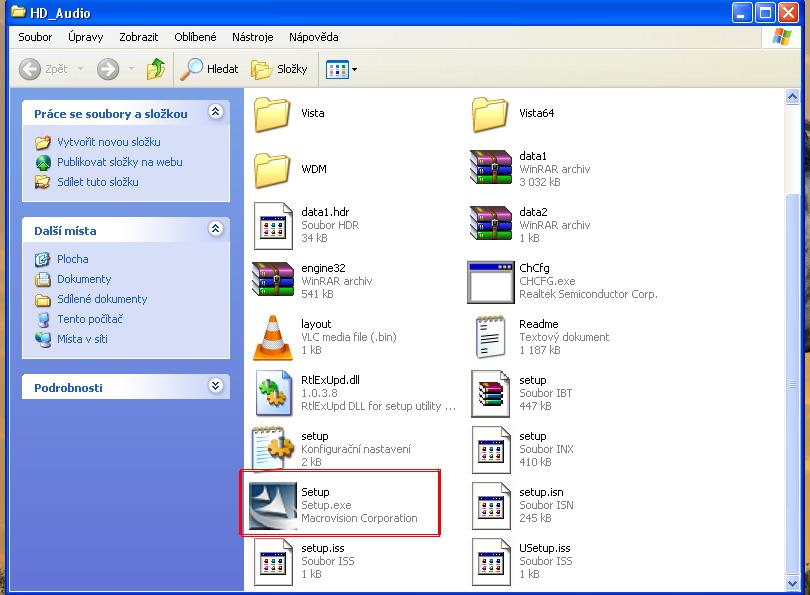Select the layout VLC cone icon
The image size is (810, 595).
pos(273,338)
